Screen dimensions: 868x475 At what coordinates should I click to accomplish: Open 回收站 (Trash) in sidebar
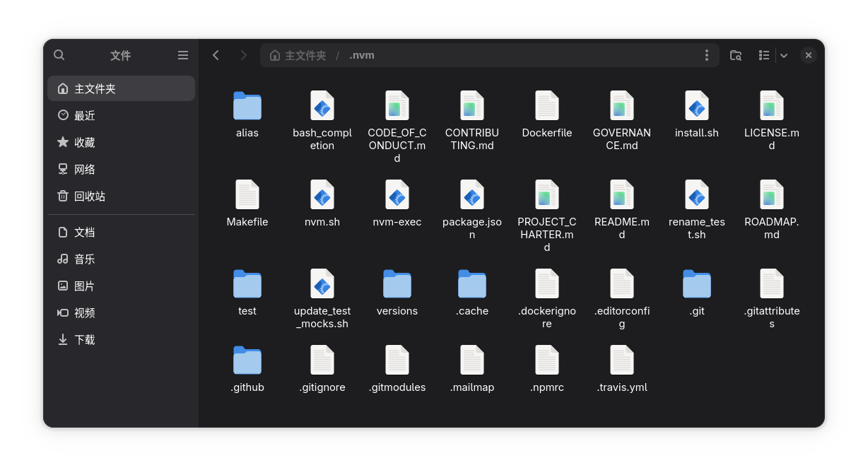pyautogui.click(x=90, y=197)
